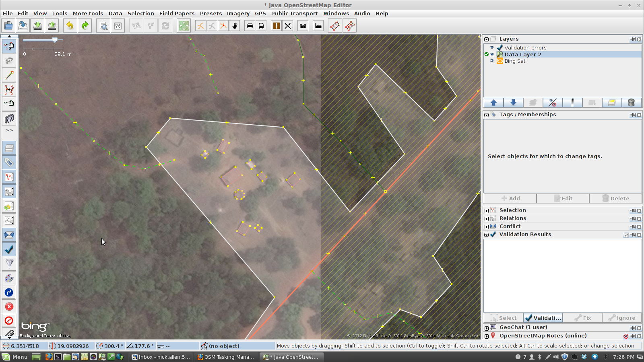Open the Search objects tool
Screen dimensions: 644x362
click(103, 26)
